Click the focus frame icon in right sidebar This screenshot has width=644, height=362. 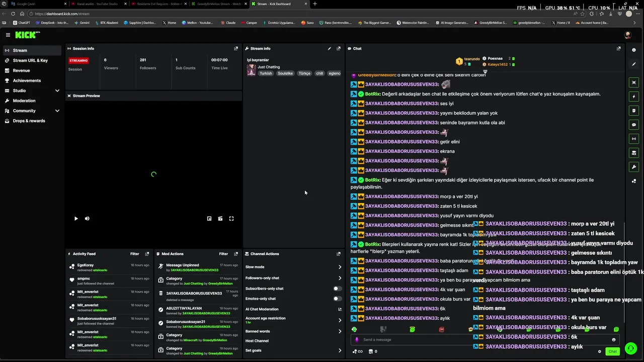click(x=634, y=82)
